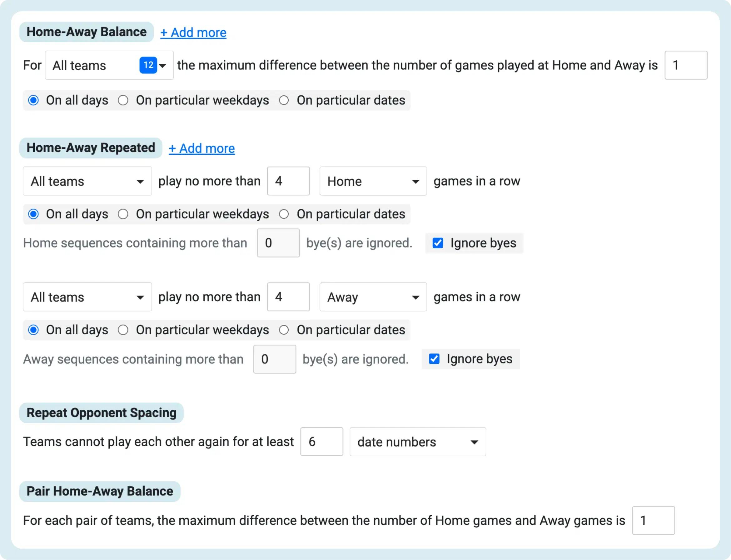Click the Home sequences bye count field
This screenshot has width=731, height=560.
click(x=278, y=243)
